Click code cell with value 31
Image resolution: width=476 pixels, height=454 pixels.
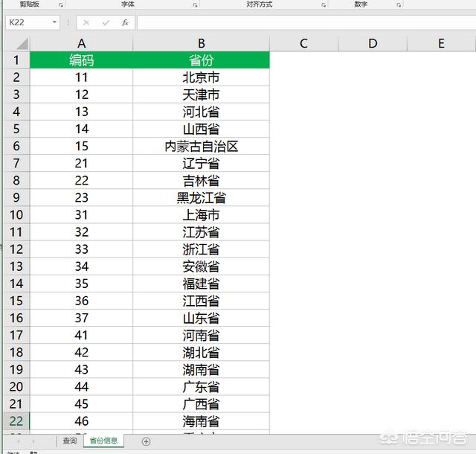(x=81, y=215)
